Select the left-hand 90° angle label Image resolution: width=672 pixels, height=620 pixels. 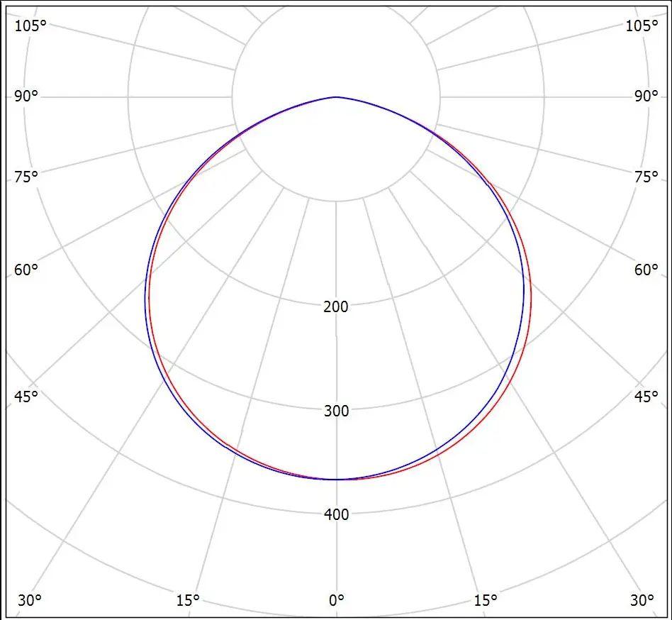click(x=26, y=96)
